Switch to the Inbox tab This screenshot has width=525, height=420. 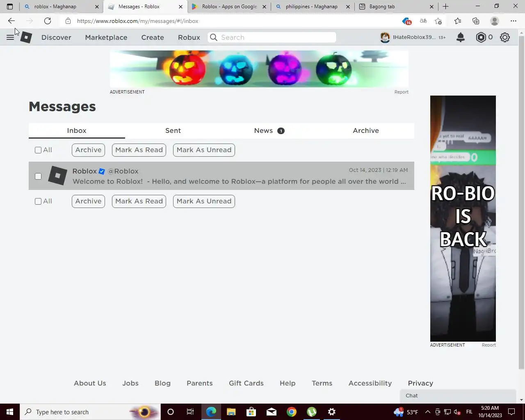77,130
